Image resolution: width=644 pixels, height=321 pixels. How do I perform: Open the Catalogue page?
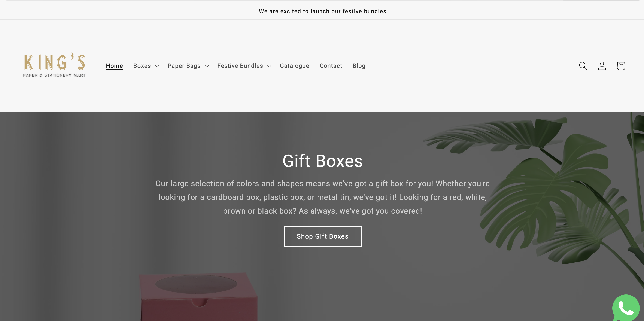pyautogui.click(x=295, y=66)
